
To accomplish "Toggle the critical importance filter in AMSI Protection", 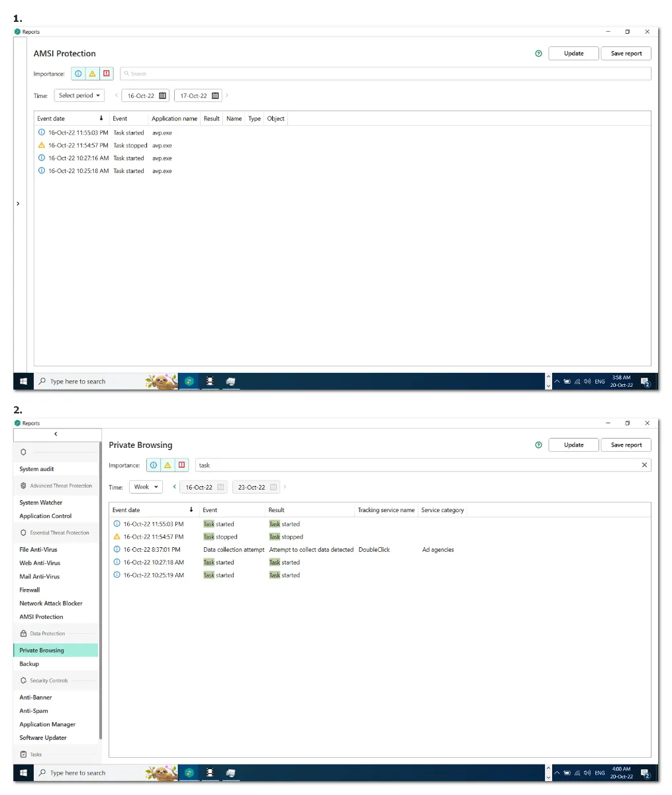I will tap(106, 74).
